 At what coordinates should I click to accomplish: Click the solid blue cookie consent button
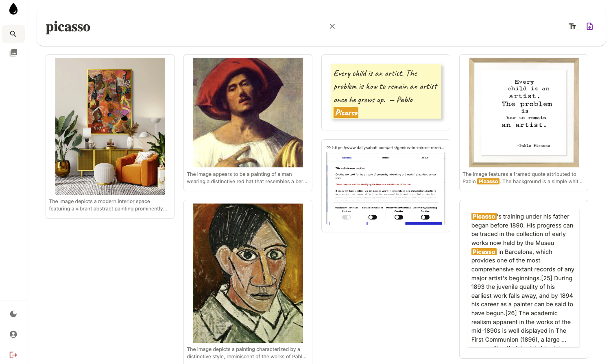coord(423,223)
